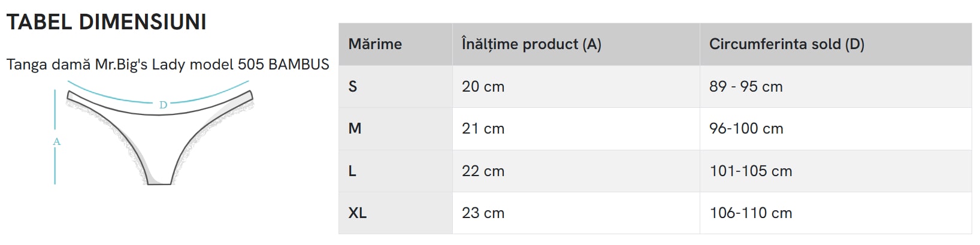Click the 20 cm height cell
The width and height of the screenshot is (980, 245).
click(483, 87)
